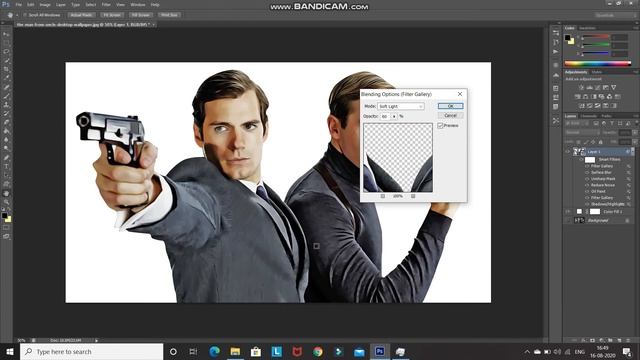Open the Layers panel Fill dropdown

point(635,142)
